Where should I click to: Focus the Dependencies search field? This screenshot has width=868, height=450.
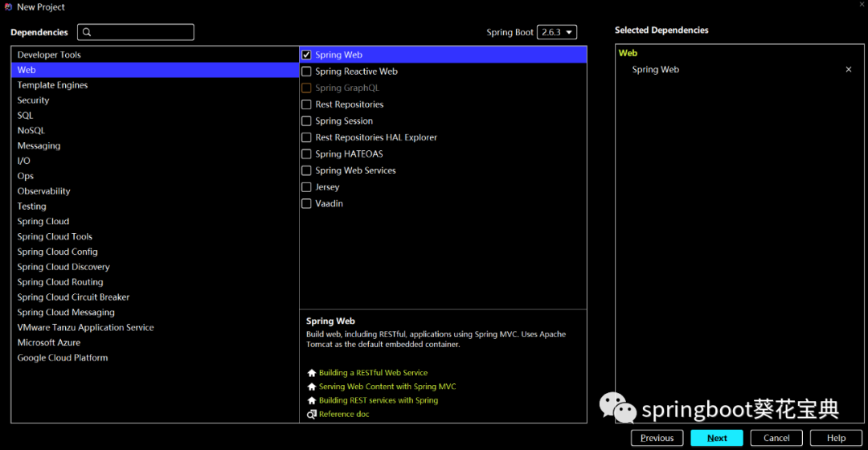[x=136, y=32]
